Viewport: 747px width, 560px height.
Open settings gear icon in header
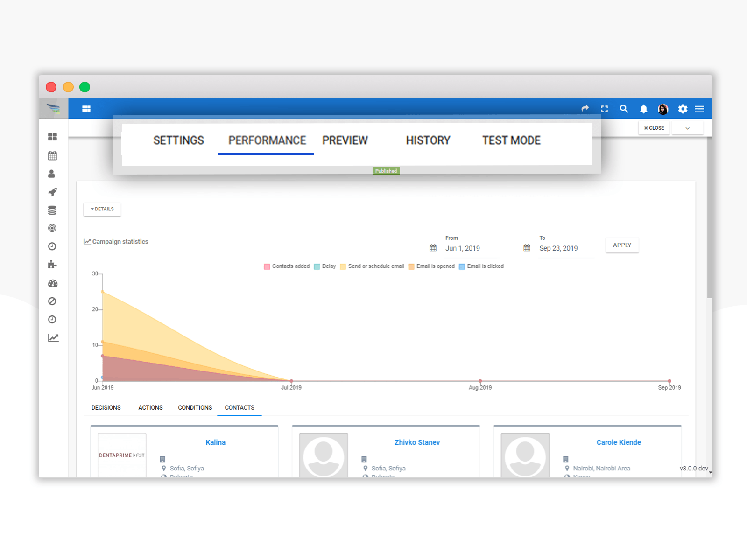coord(683,109)
